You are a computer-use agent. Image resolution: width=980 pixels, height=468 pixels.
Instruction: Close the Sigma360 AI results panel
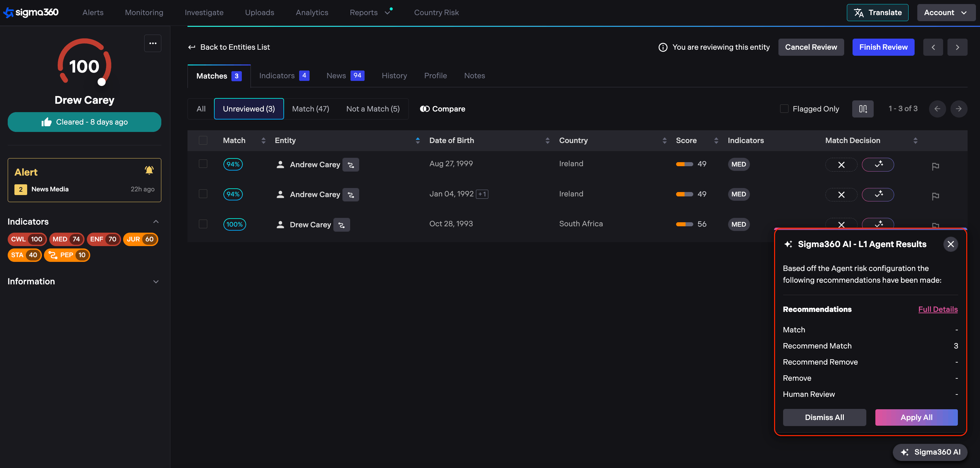pyautogui.click(x=950, y=244)
